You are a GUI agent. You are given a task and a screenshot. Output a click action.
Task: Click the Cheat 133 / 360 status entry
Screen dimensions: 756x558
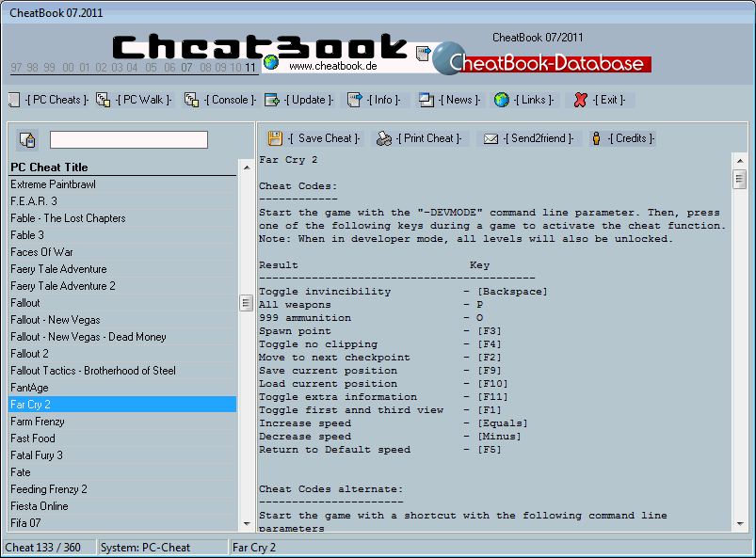(50, 548)
